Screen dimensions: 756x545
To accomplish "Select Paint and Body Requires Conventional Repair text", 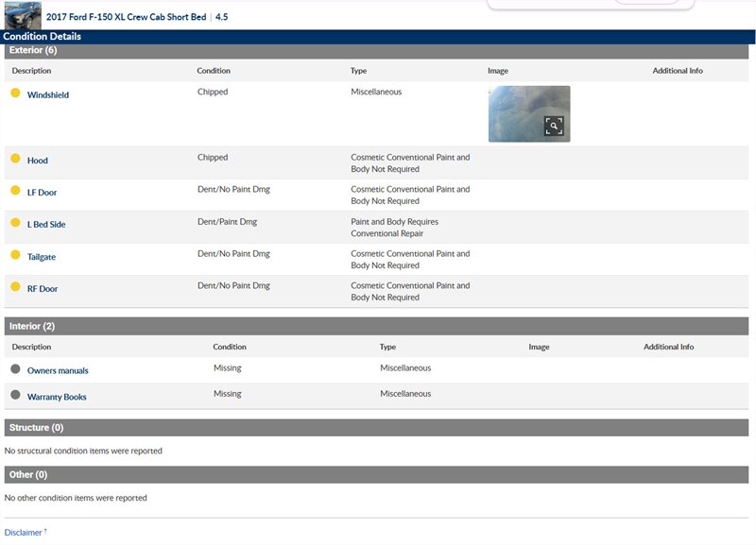I will 394,228.
